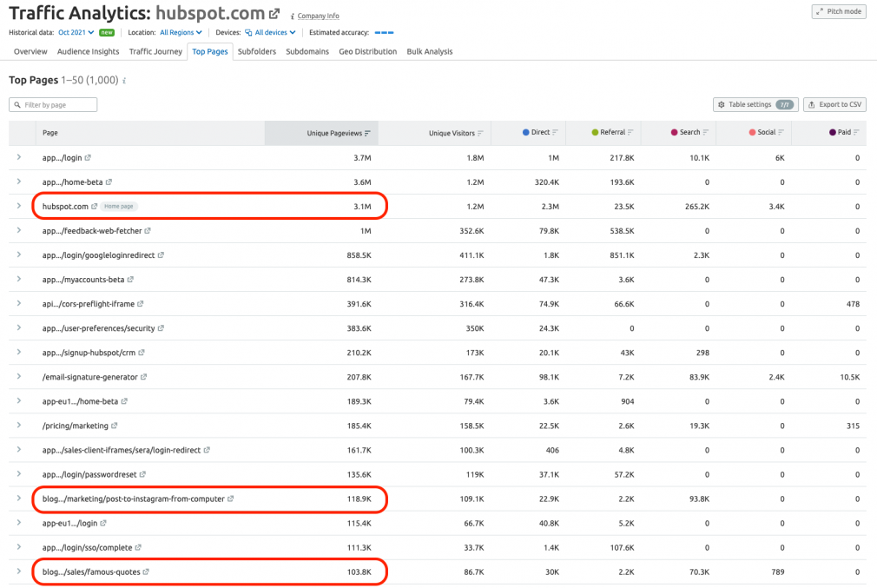Expand the blog famous-quotes row

point(19,571)
